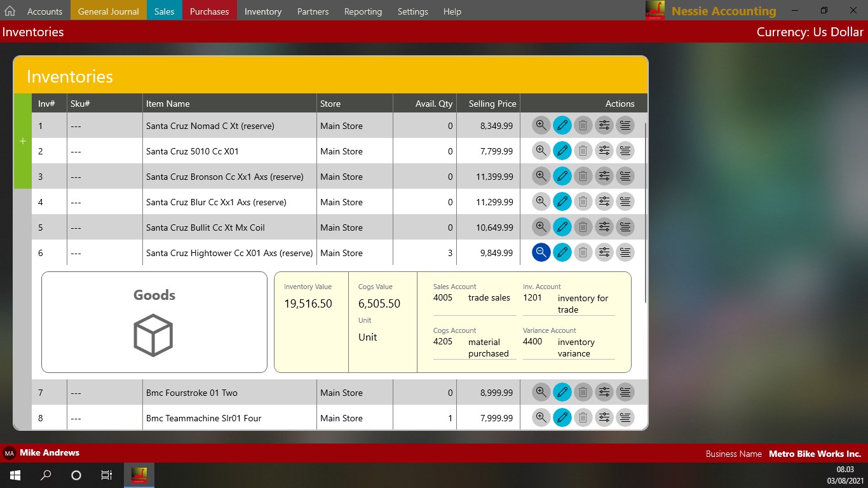This screenshot has width=868, height=488.
Task: Go to the Home icon in the menu bar
Action: (10, 11)
